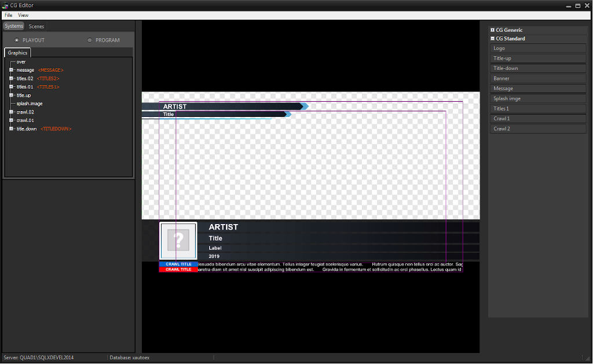Select the titles.02 tree item
This screenshot has height=364, width=593.
click(x=24, y=78)
